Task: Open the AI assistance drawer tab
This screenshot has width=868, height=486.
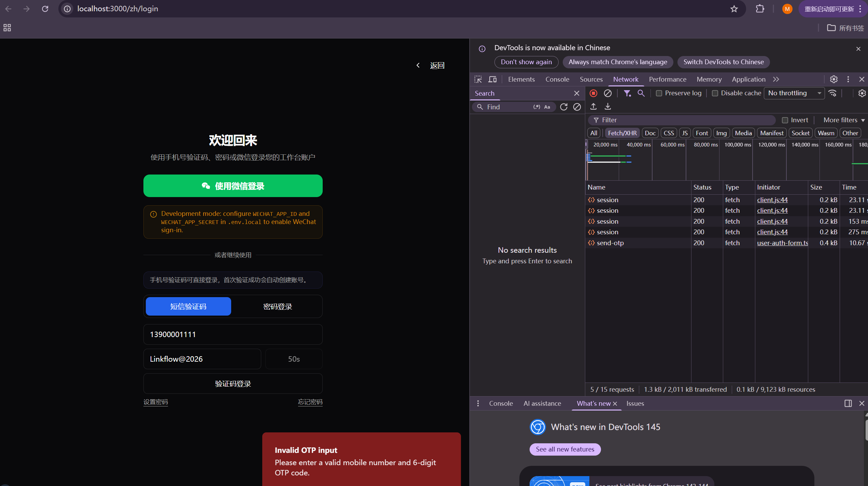Action: (542, 403)
